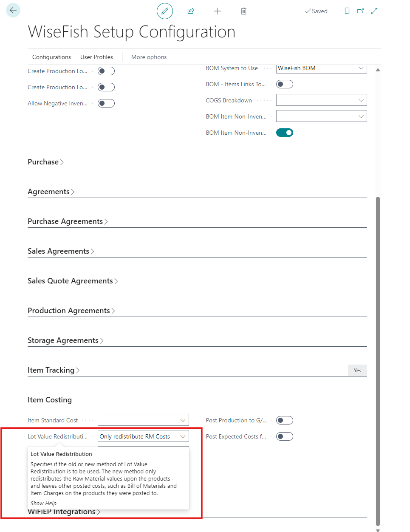The image size is (410, 532).
Task: Click the trash delete icon
Action: 243,11
